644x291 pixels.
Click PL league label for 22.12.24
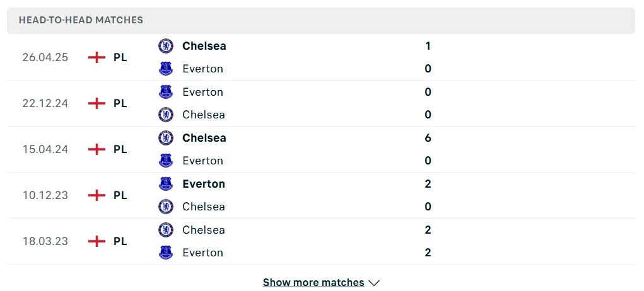click(x=120, y=103)
